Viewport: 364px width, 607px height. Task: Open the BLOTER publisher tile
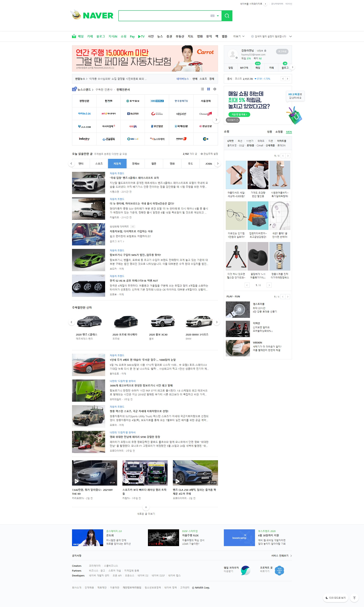click(x=133, y=113)
